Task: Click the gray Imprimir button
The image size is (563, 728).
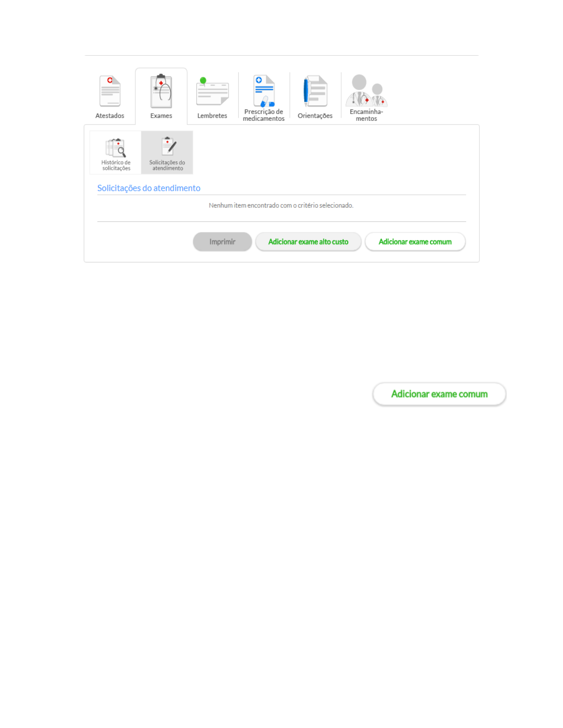Action: click(223, 242)
